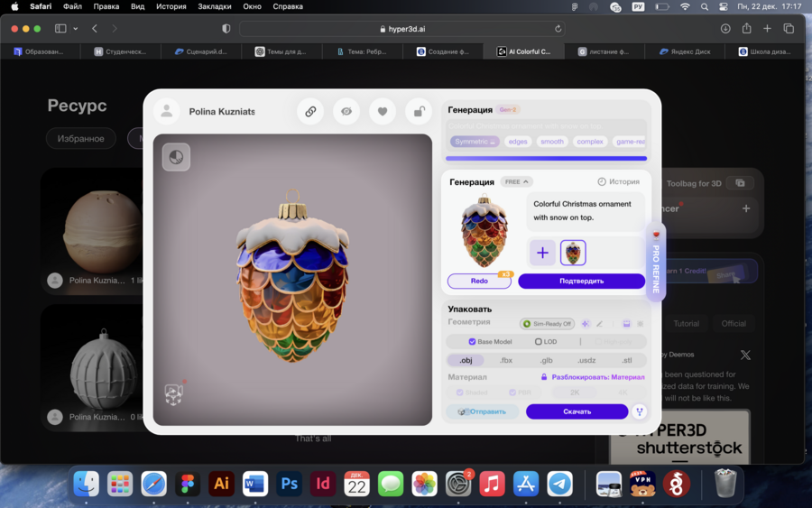The height and width of the screenshot is (508, 812).
Task: Click the Скачать download button
Action: tap(577, 411)
